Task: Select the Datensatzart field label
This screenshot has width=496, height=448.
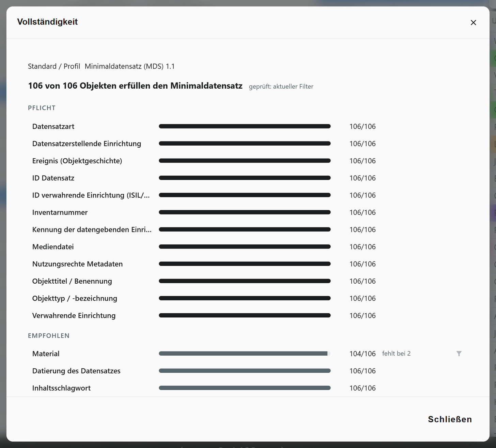Action: point(53,126)
